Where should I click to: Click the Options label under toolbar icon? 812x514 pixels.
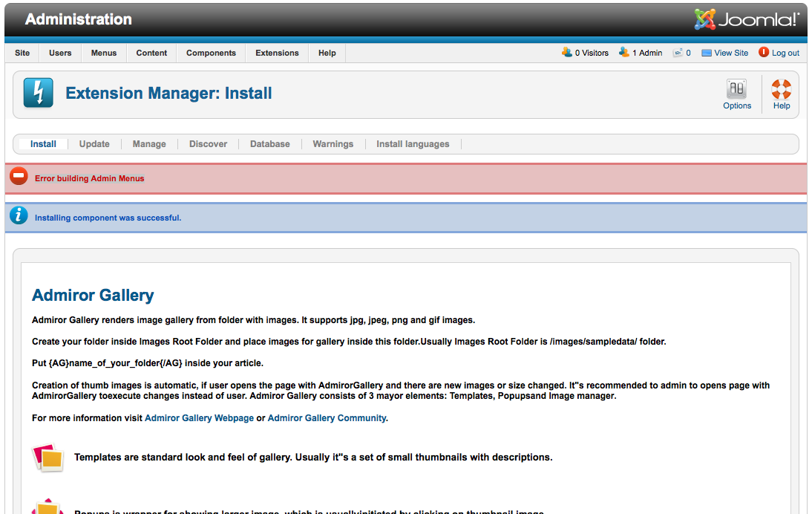(x=737, y=105)
